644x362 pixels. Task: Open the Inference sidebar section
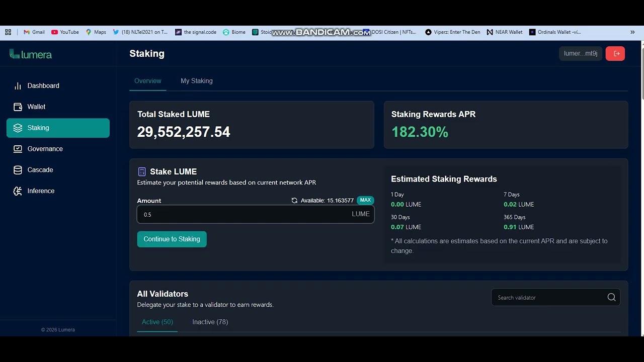click(x=58, y=191)
